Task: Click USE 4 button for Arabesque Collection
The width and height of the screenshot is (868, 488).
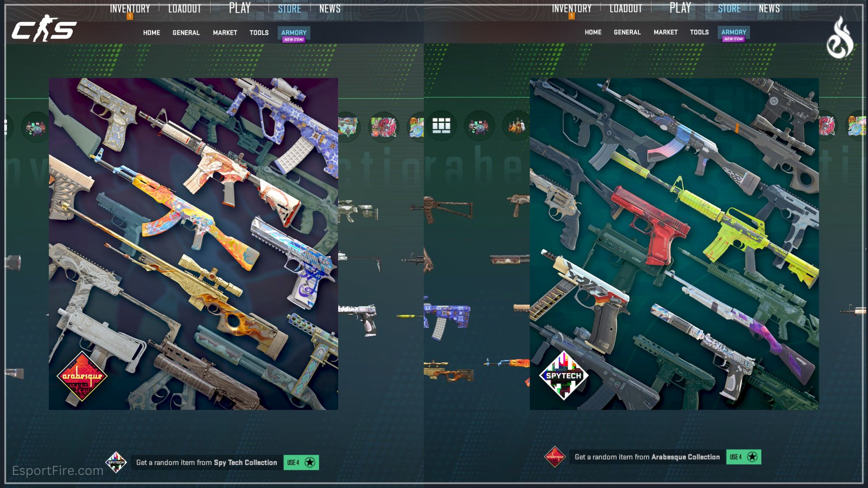Action: coord(744,457)
